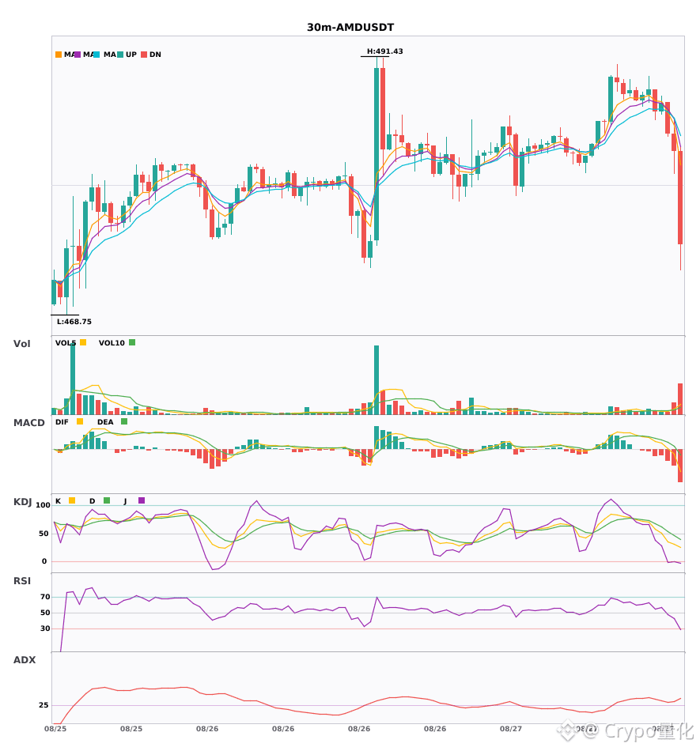Screen dimensions: 700x751
Task: Click the purple J legend swatch
Action: [x=142, y=500]
